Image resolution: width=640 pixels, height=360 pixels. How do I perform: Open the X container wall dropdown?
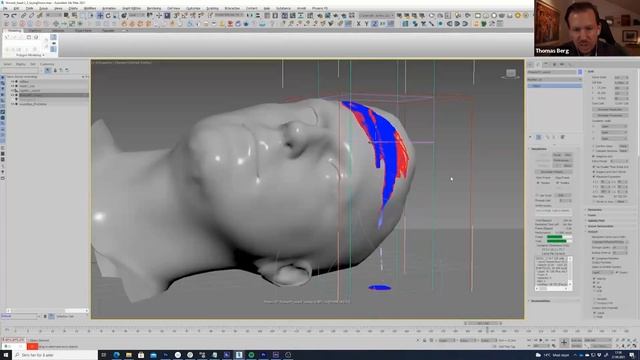click(614, 127)
